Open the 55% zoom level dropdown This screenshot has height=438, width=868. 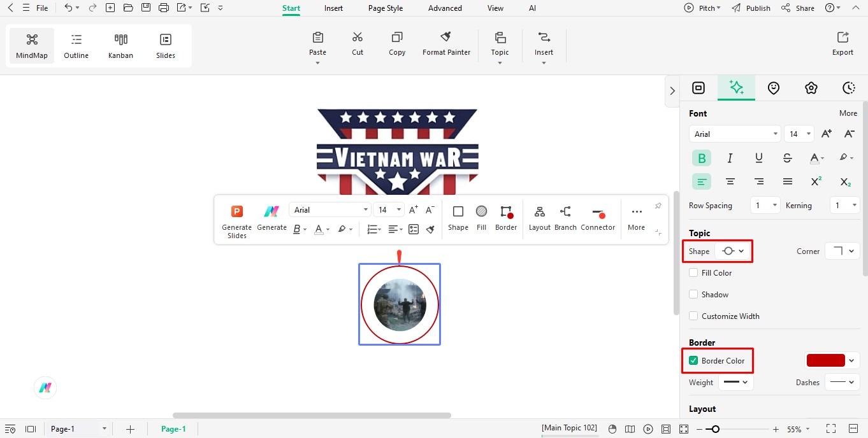tap(799, 429)
